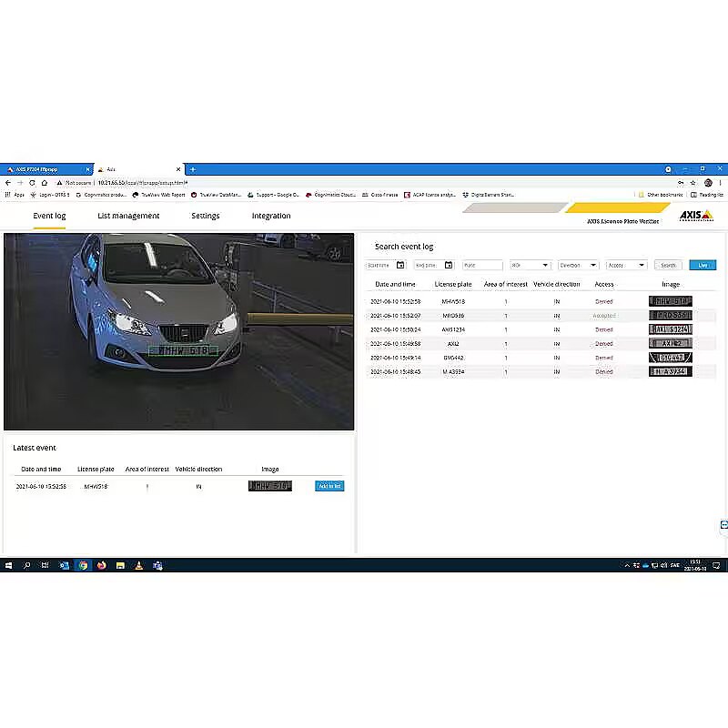This screenshot has width=728, height=728.
Task: Expand the Direction dropdown filter
Action: tap(578, 265)
